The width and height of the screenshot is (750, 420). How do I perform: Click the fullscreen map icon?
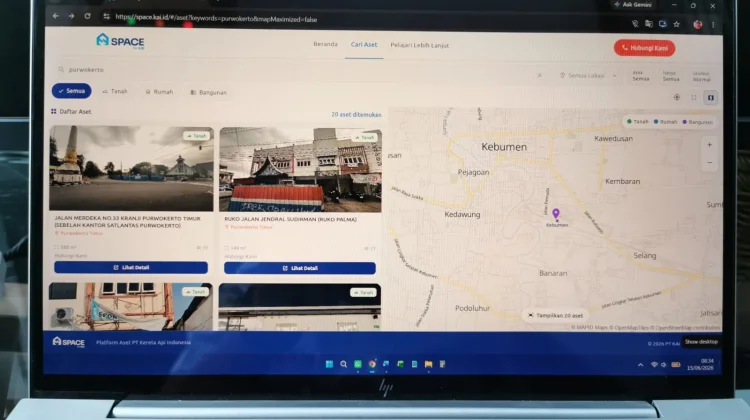[694, 98]
